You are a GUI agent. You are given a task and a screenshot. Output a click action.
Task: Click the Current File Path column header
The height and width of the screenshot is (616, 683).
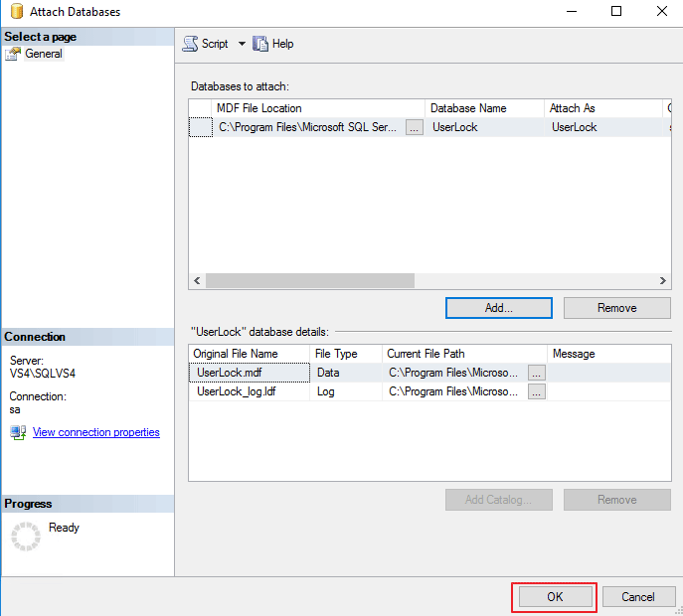[464, 354]
